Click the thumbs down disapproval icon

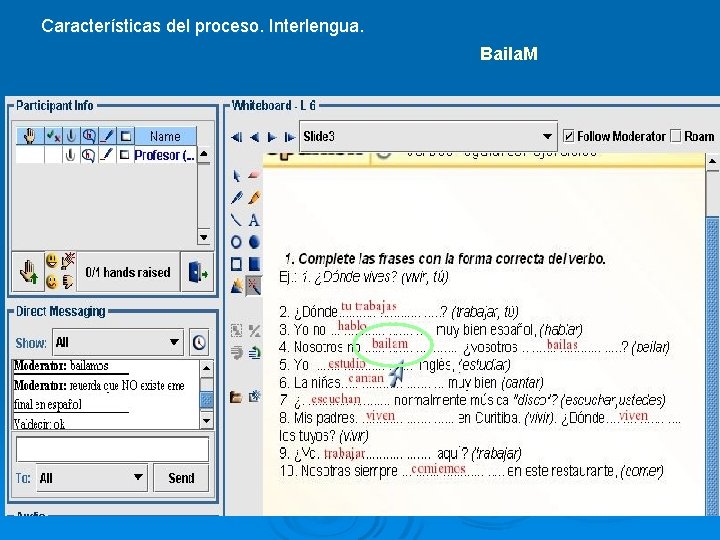[68, 281]
